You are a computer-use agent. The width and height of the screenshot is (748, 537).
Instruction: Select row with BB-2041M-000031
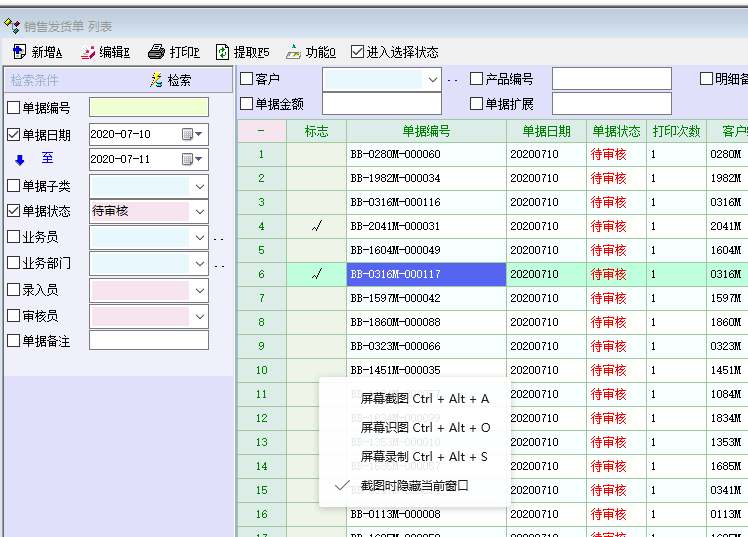point(426,226)
